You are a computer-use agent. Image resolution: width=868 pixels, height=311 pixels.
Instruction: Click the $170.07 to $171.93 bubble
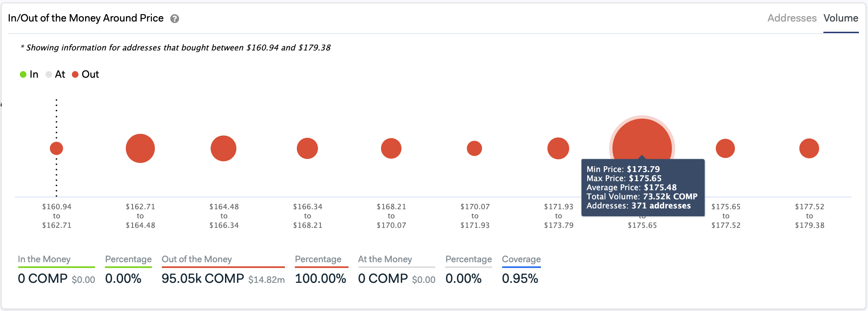(x=474, y=148)
